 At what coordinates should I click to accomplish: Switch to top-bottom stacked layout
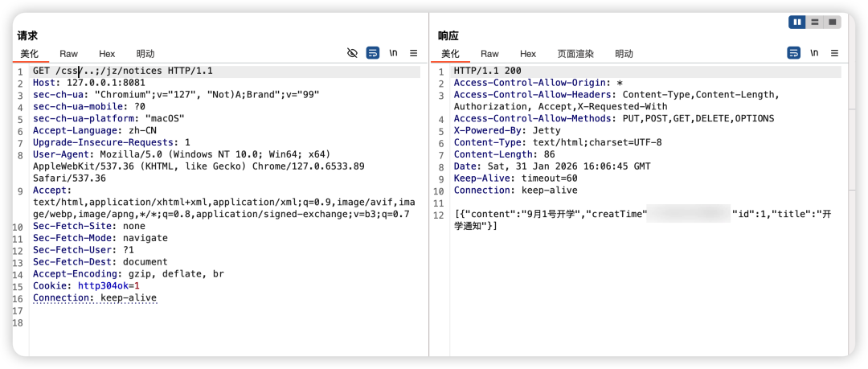point(815,22)
